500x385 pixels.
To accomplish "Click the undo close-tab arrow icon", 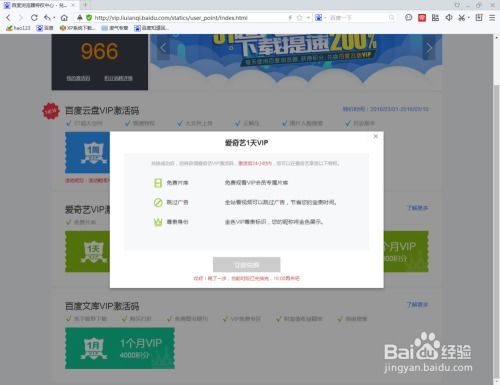I will pos(47,18).
